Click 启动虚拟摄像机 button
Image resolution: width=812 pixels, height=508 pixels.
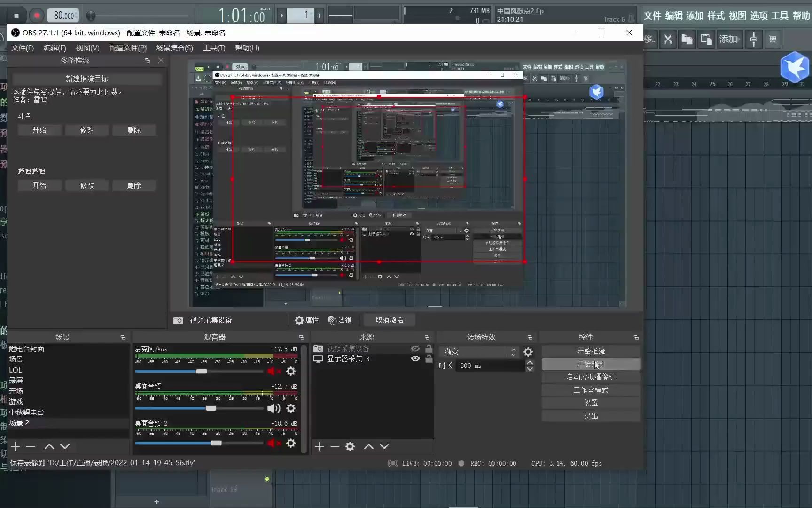(591, 377)
